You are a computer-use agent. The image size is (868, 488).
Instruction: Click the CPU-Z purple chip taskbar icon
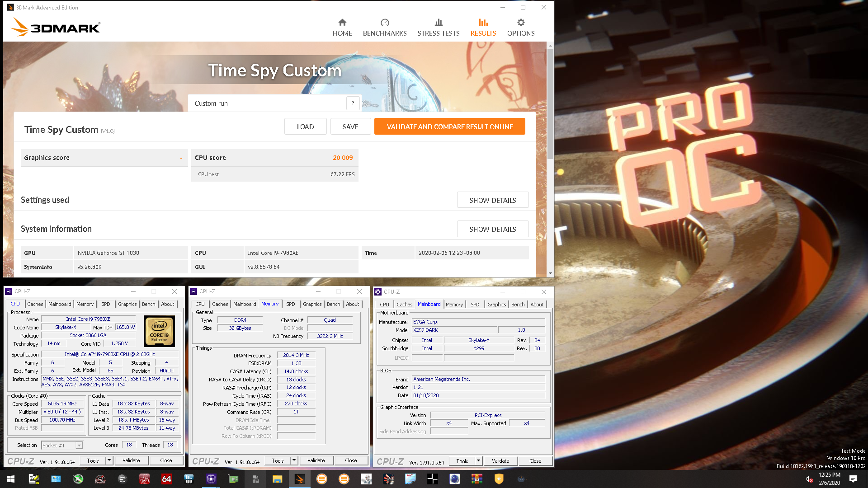click(x=211, y=479)
